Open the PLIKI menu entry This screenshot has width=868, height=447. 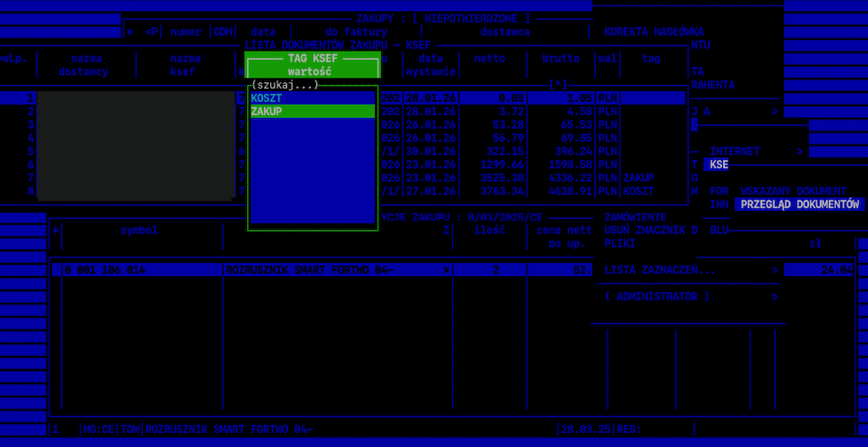click(x=620, y=243)
